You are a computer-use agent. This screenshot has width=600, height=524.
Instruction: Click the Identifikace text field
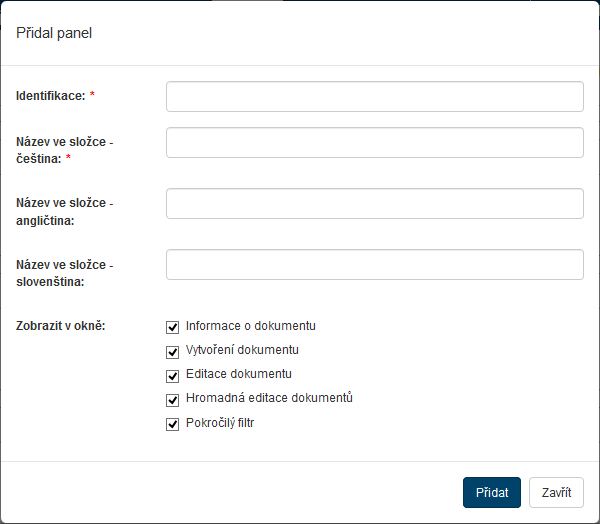(x=374, y=96)
